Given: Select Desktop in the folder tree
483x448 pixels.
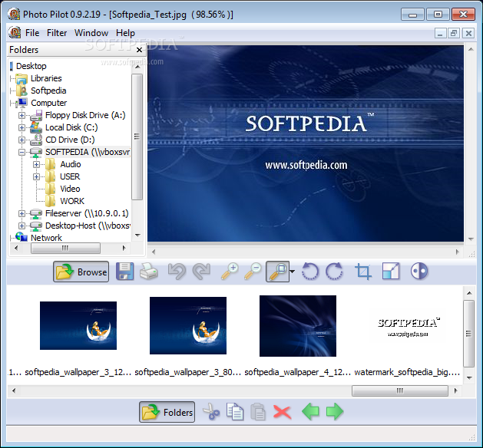Looking at the screenshot, I should click(x=31, y=66).
